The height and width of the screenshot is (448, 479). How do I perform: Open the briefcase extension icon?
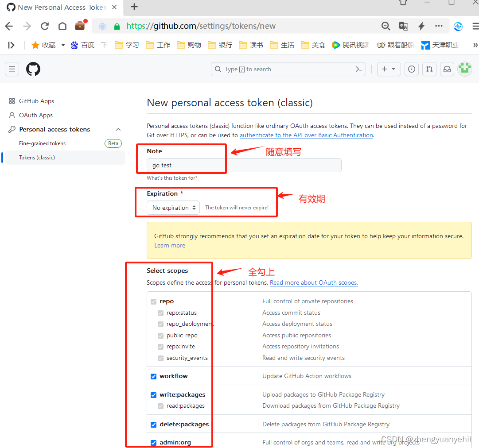point(81,25)
